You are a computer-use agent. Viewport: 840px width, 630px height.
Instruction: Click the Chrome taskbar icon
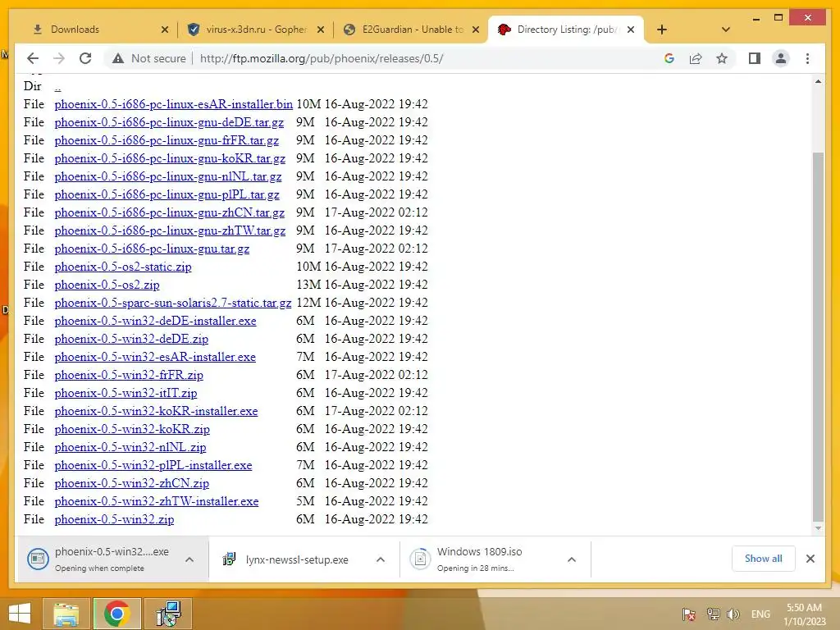116,614
